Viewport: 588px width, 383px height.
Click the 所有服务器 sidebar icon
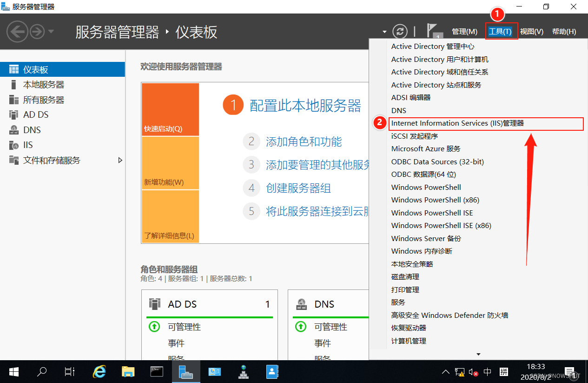click(x=14, y=100)
